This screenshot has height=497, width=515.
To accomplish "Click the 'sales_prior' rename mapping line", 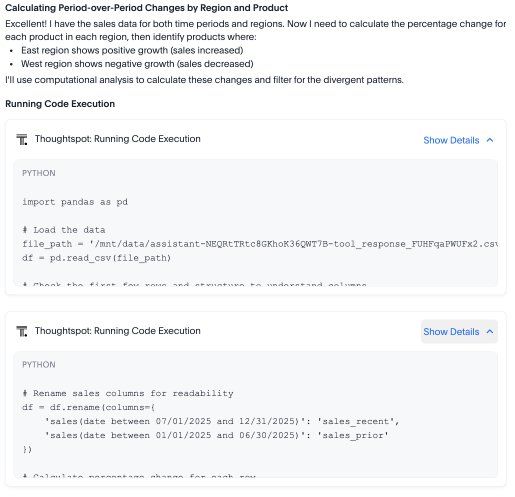I will point(217,435).
